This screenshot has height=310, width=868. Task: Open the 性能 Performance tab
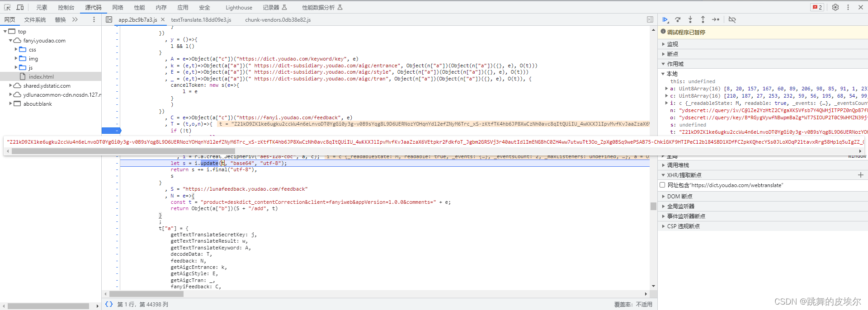(139, 7)
